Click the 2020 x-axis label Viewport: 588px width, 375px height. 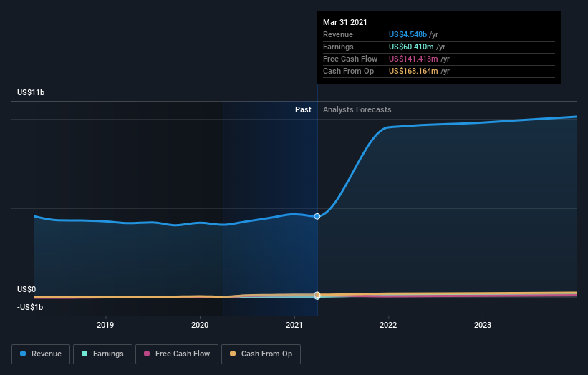pos(200,325)
